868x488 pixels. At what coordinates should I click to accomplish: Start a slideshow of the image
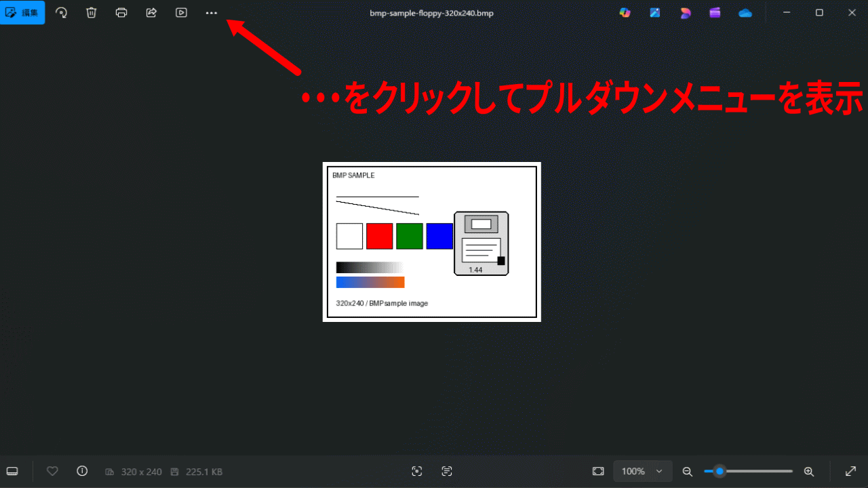click(x=181, y=12)
